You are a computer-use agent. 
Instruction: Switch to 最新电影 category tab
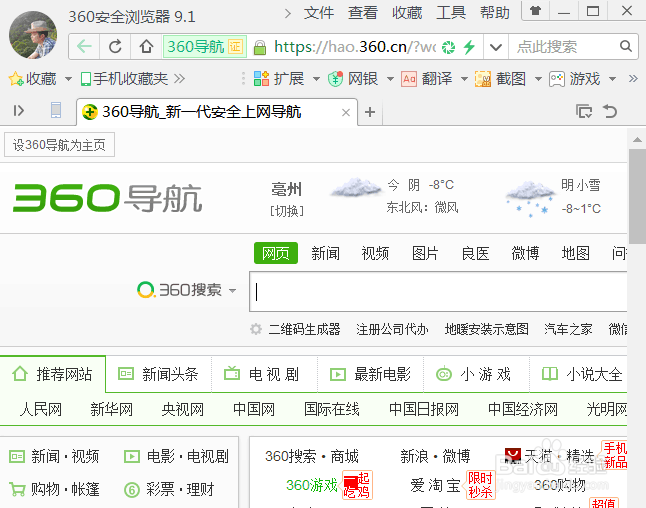tap(370, 374)
